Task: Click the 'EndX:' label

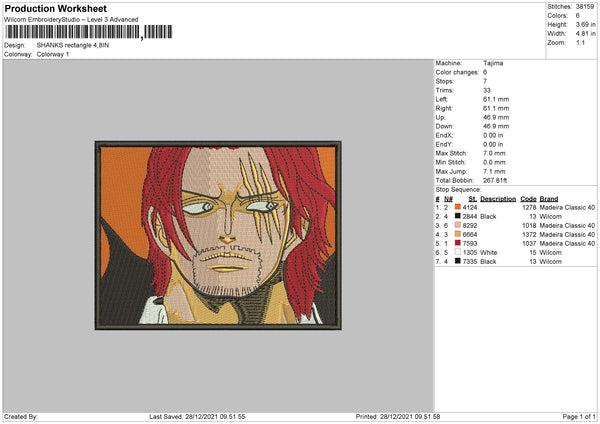Action: coord(444,135)
